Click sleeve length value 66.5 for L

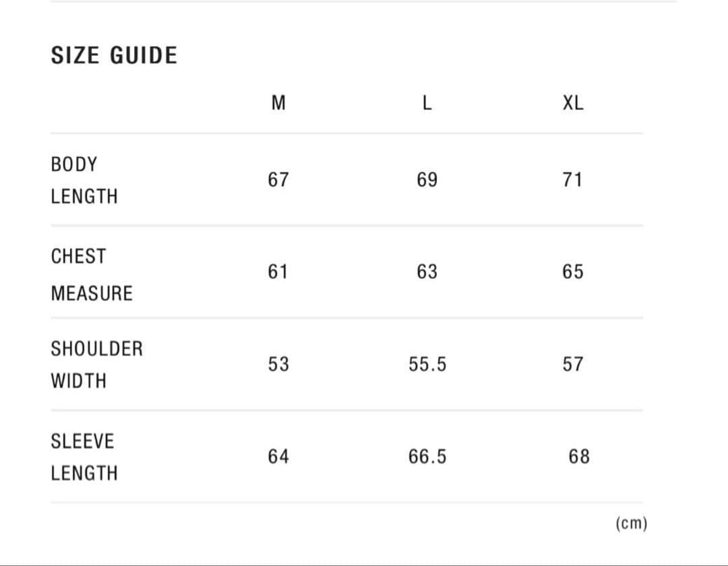coord(427,457)
